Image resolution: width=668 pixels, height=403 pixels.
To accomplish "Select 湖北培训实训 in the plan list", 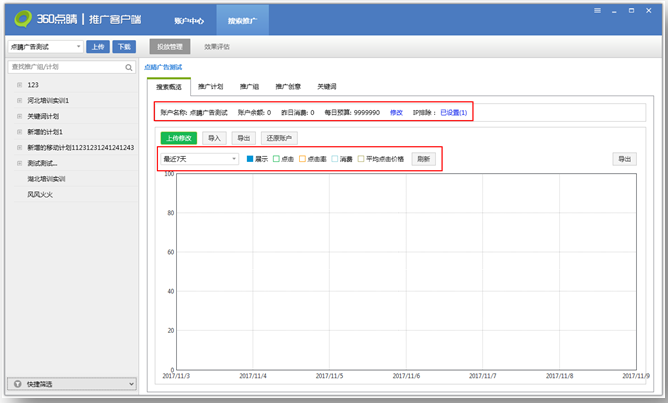I will pyautogui.click(x=46, y=178).
